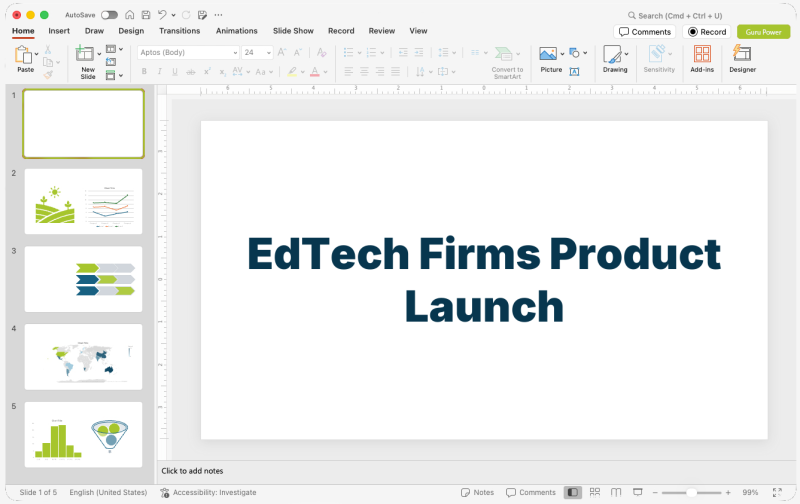Apply the red font color

(315, 72)
